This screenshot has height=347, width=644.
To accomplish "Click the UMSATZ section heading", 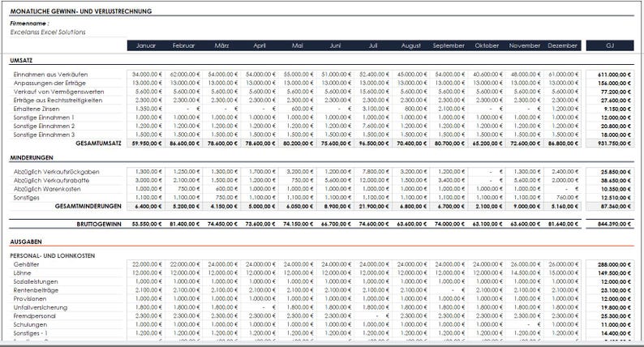I will 21,60.
